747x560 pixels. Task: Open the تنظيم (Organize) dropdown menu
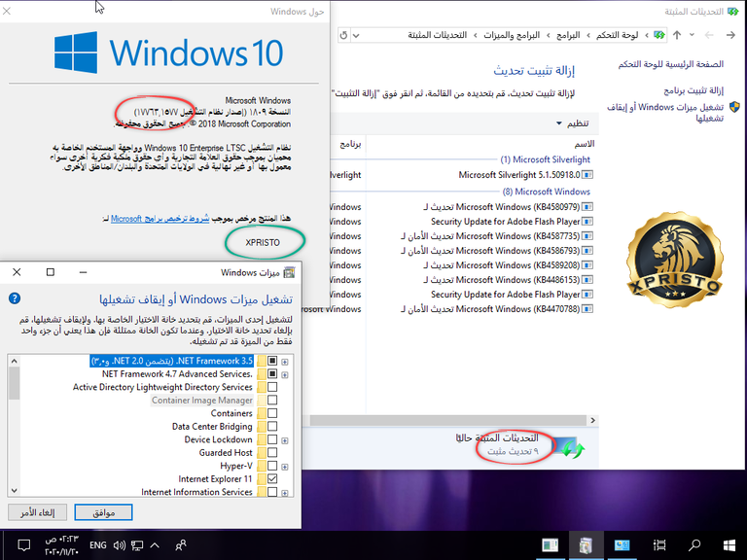573,123
